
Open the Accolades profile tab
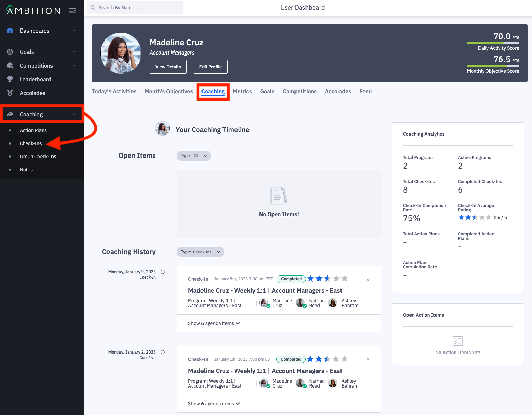point(338,91)
